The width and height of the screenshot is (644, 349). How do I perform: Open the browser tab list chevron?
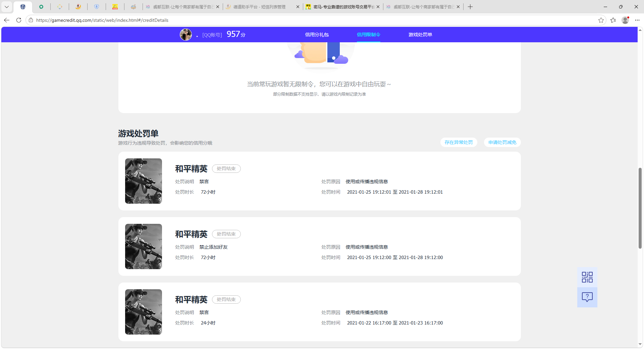[6, 7]
